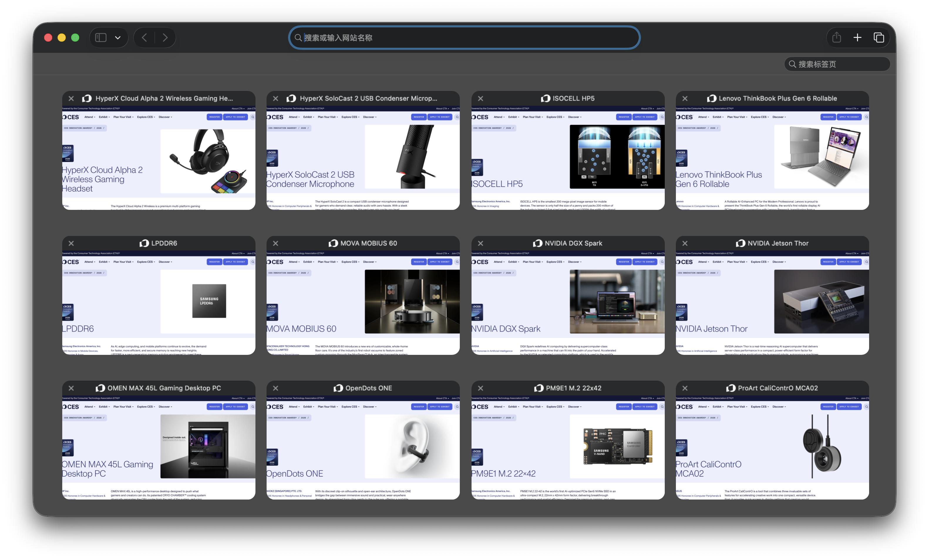Focus the tab search field
The width and height of the screenshot is (929, 560).
tap(838, 64)
